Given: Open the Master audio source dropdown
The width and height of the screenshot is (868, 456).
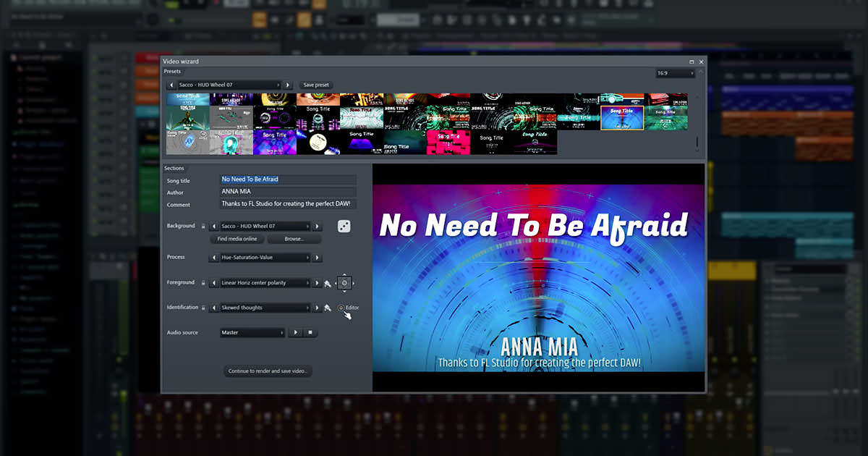Looking at the screenshot, I should [x=252, y=333].
